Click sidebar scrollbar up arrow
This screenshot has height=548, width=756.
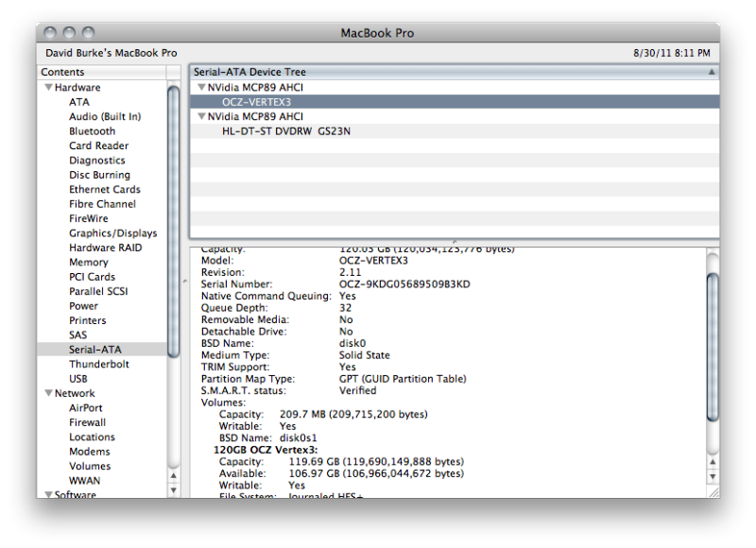tap(174, 475)
